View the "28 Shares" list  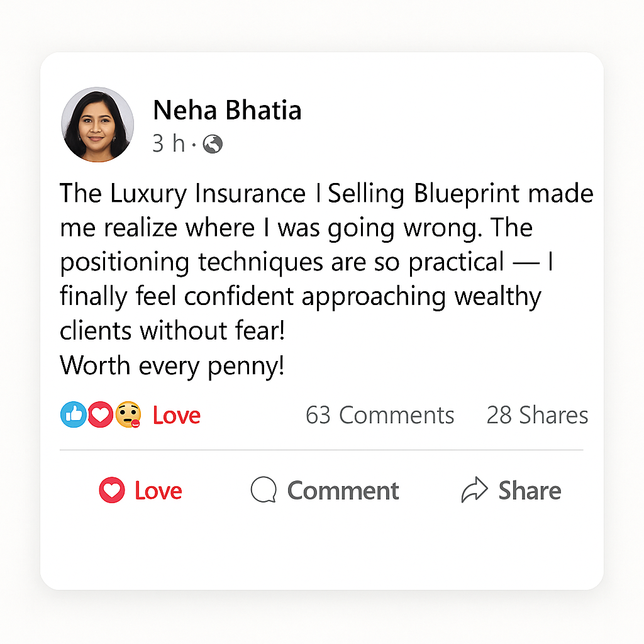(537, 416)
